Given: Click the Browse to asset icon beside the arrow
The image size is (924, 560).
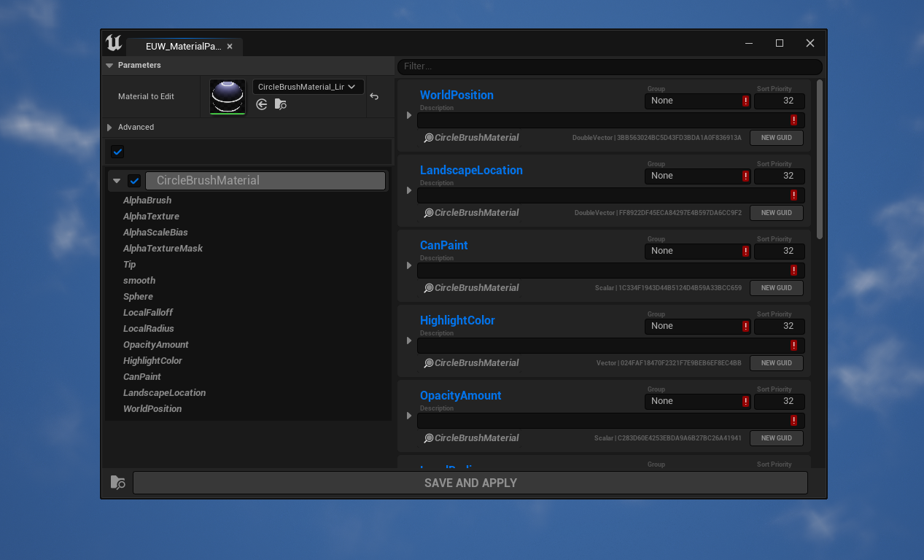Looking at the screenshot, I should pyautogui.click(x=281, y=104).
